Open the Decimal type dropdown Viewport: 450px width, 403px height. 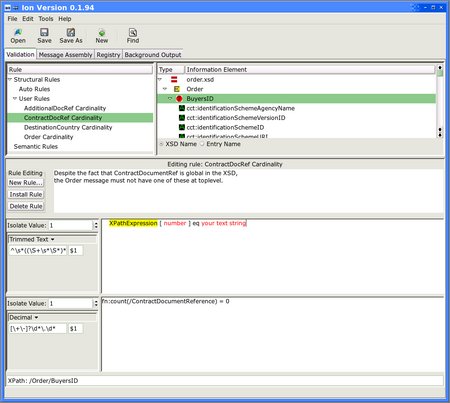(52, 317)
